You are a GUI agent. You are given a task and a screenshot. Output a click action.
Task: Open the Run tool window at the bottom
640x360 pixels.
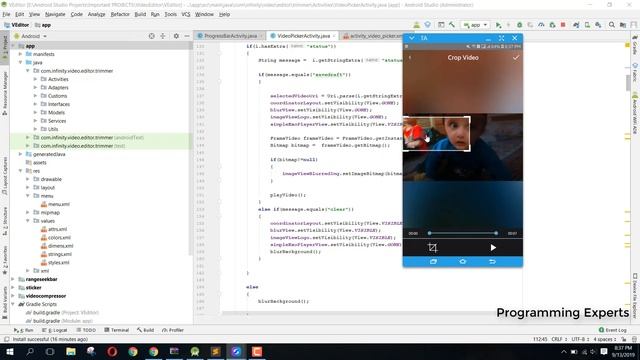pos(24,330)
